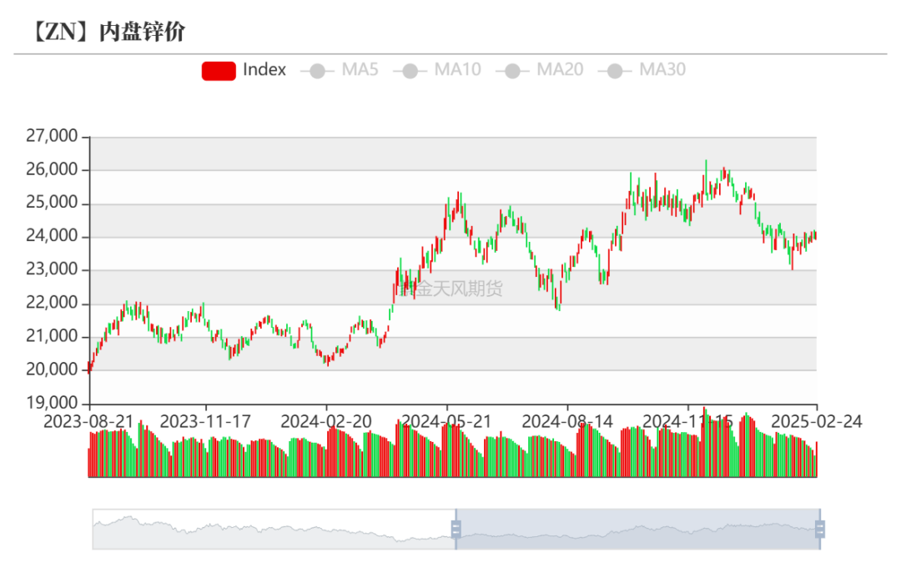
Task: Click the Index legend text label
Action: 264,70
